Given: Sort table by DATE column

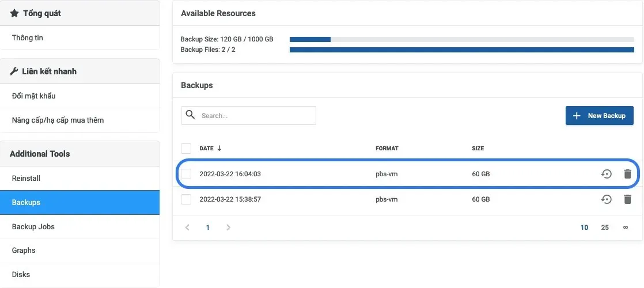Looking at the screenshot, I should 207,148.
